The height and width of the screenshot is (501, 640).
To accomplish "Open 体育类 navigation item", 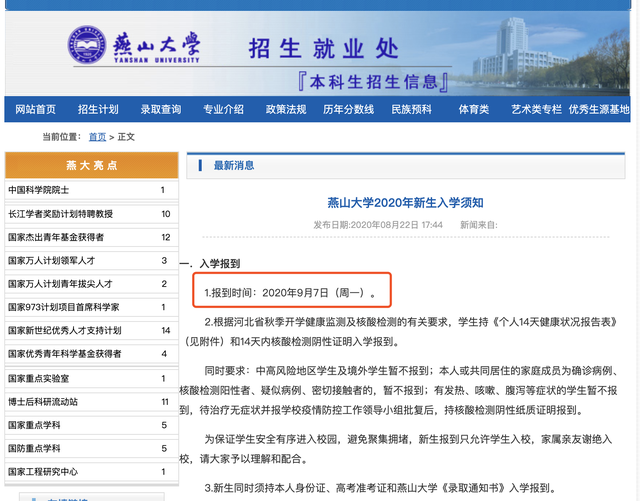I will [474, 109].
